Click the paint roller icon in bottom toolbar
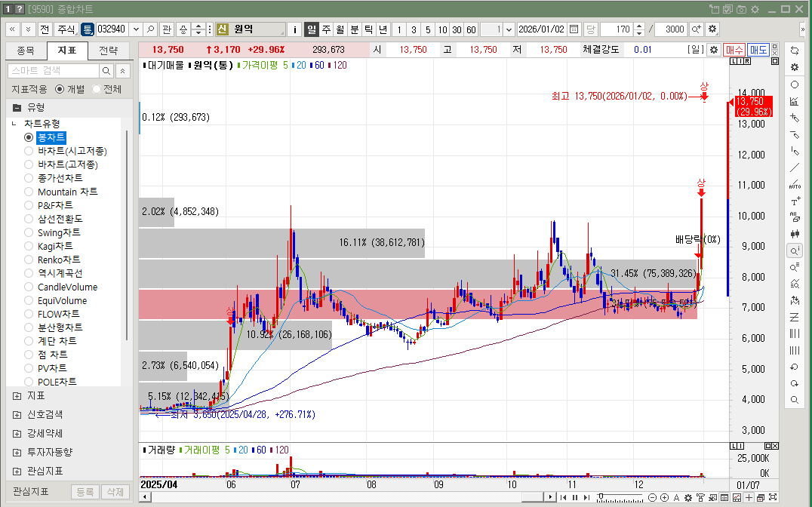 [x=700, y=498]
